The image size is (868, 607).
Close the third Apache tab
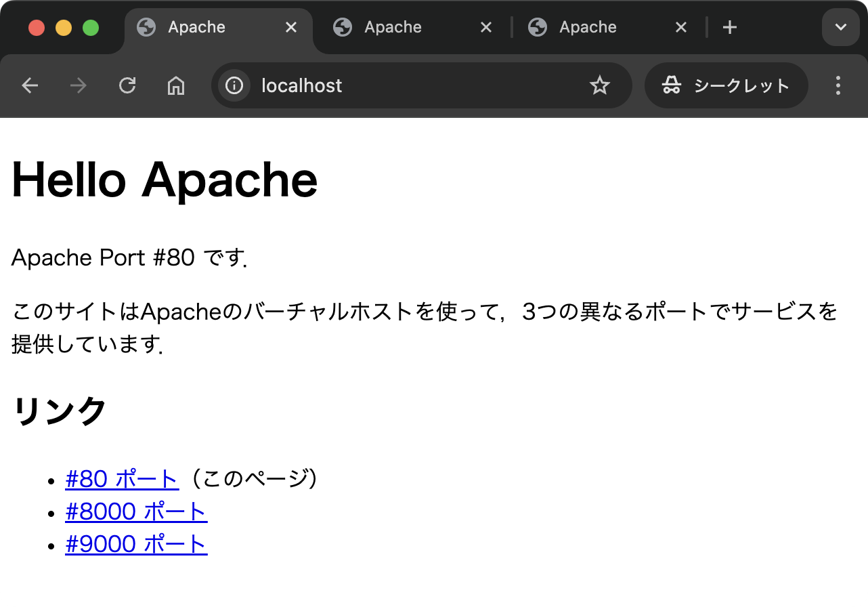pyautogui.click(x=681, y=27)
